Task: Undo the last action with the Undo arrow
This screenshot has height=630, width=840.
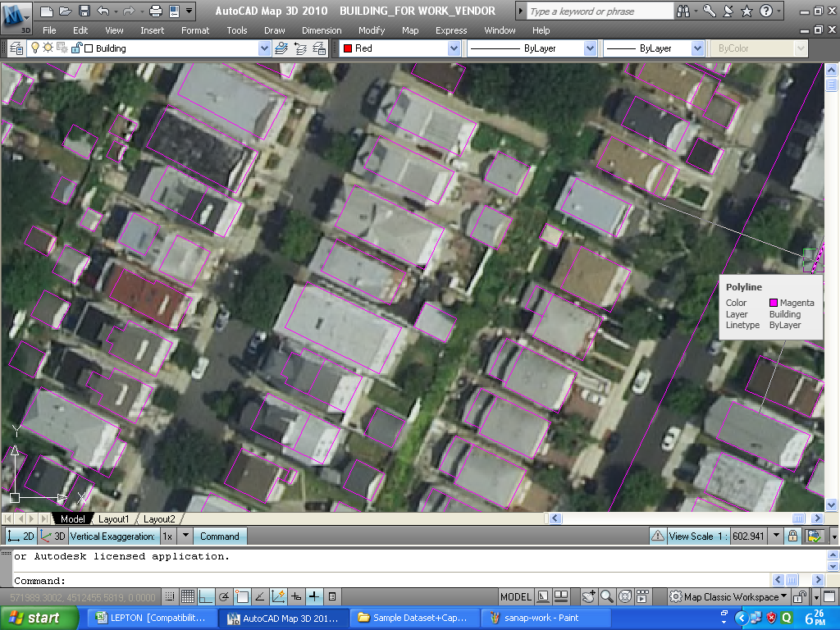Action: (103, 11)
